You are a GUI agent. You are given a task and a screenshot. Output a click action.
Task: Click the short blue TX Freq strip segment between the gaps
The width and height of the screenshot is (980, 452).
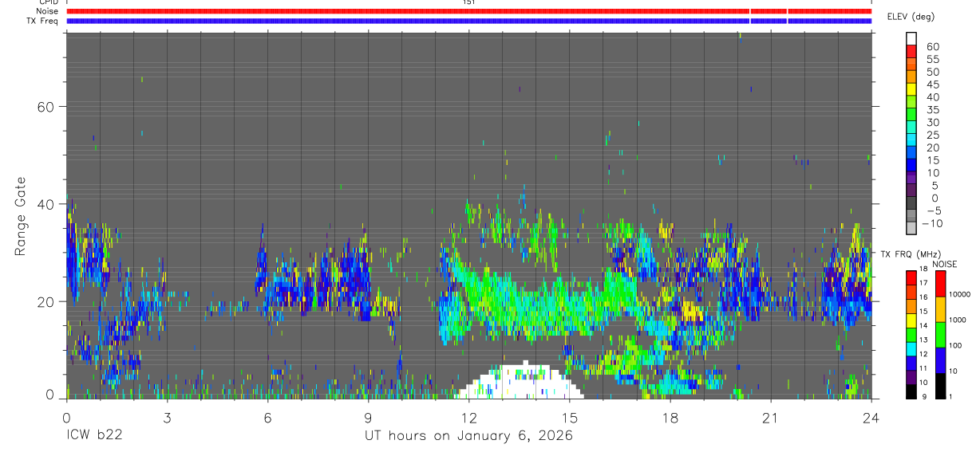pyautogui.click(x=769, y=21)
